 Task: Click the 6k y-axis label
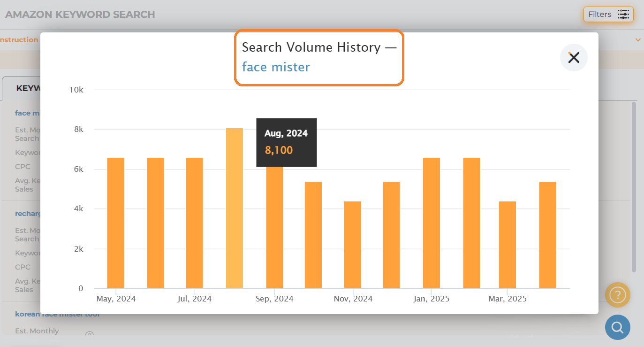click(78, 169)
